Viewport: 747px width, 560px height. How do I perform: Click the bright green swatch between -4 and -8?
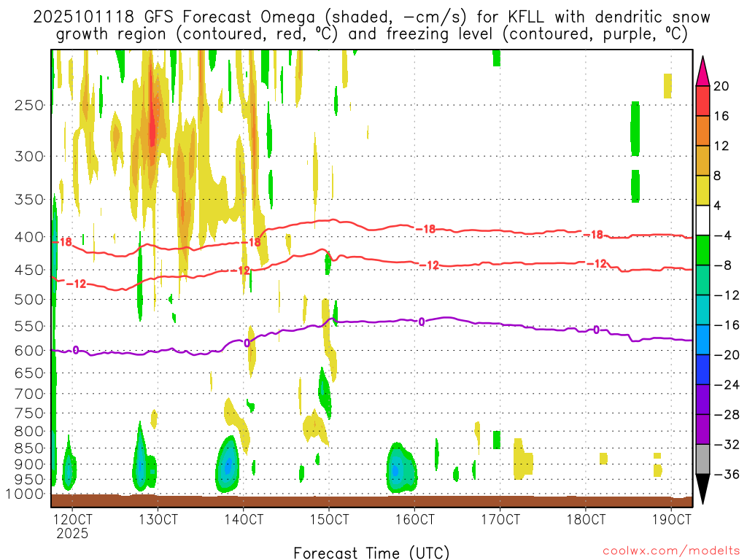(703, 250)
